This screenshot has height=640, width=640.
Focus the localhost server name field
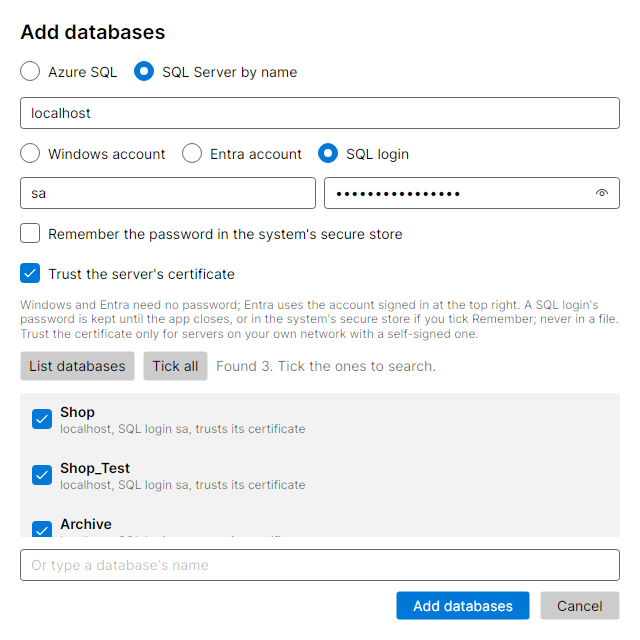[x=320, y=113]
